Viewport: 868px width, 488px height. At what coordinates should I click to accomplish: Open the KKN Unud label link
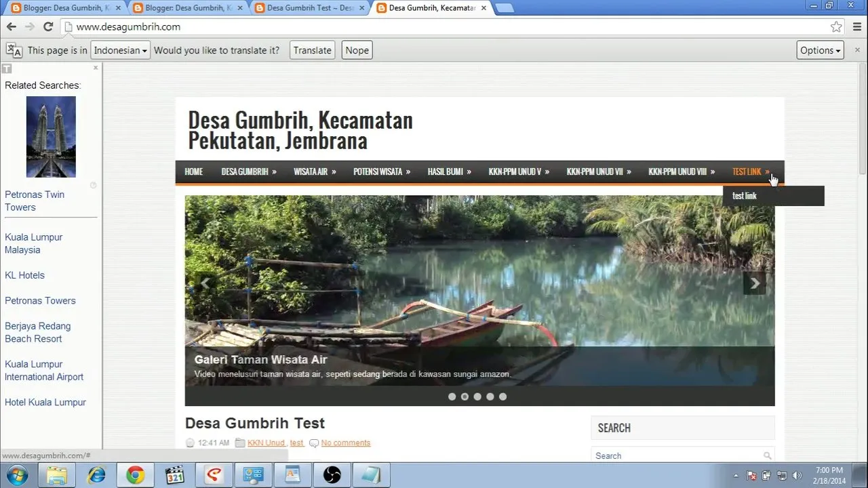[266, 443]
